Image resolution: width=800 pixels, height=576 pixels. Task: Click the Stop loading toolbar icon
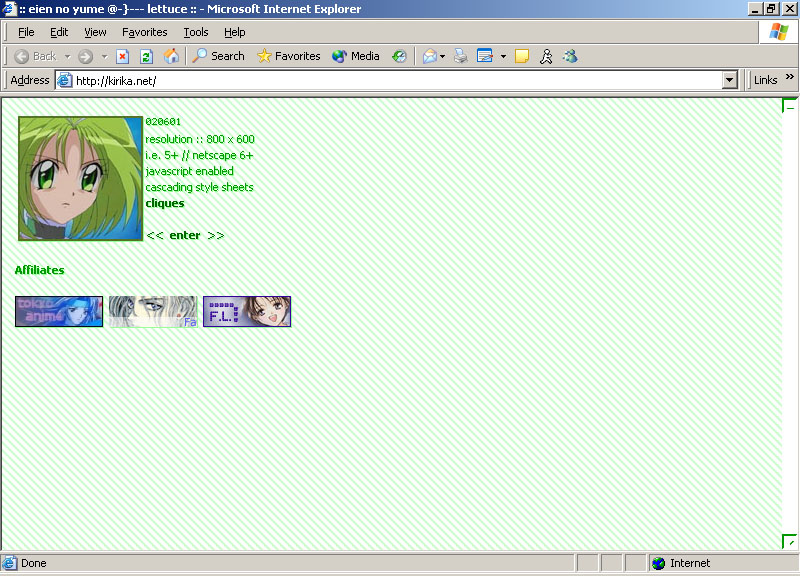tap(123, 56)
